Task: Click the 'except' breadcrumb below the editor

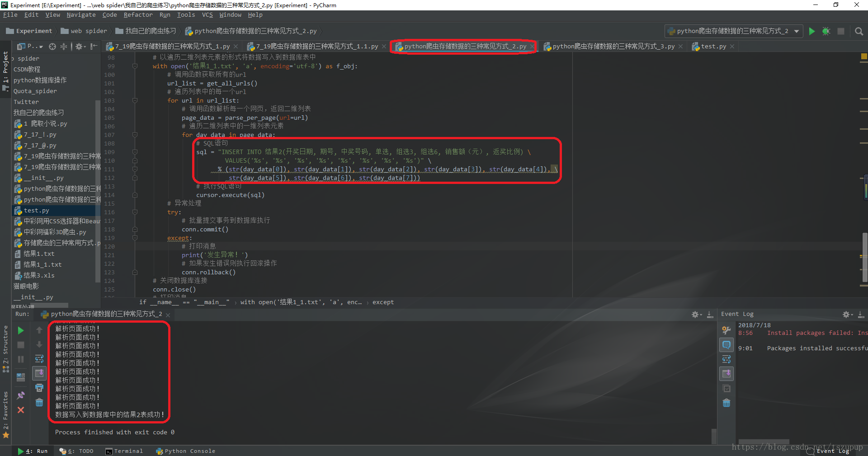Action: [383, 302]
